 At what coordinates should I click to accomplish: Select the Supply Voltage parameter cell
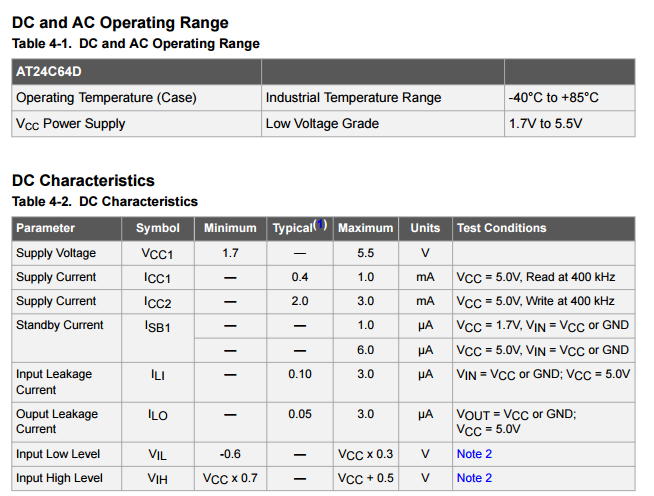[x=56, y=253]
